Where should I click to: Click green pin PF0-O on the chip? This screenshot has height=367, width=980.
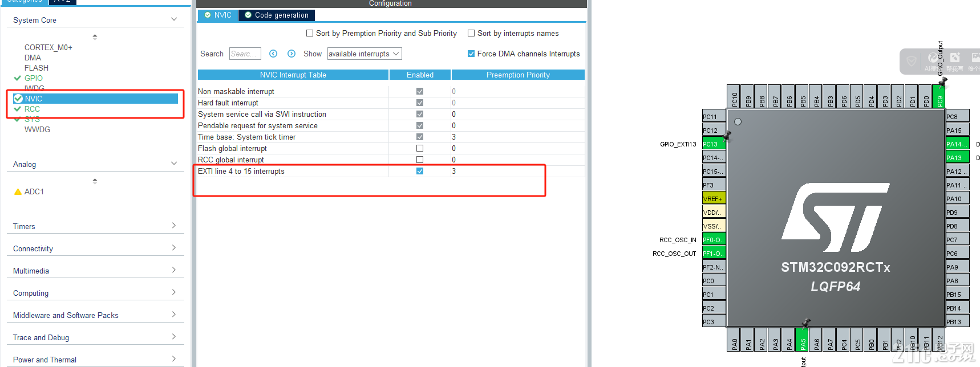click(x=714, y=240)
